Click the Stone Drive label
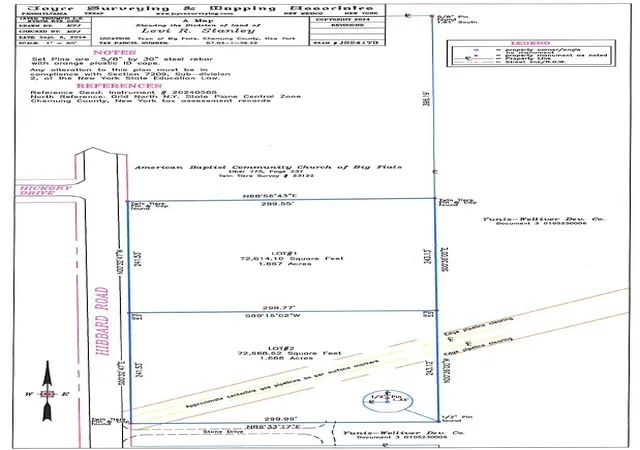 point(220,432)
